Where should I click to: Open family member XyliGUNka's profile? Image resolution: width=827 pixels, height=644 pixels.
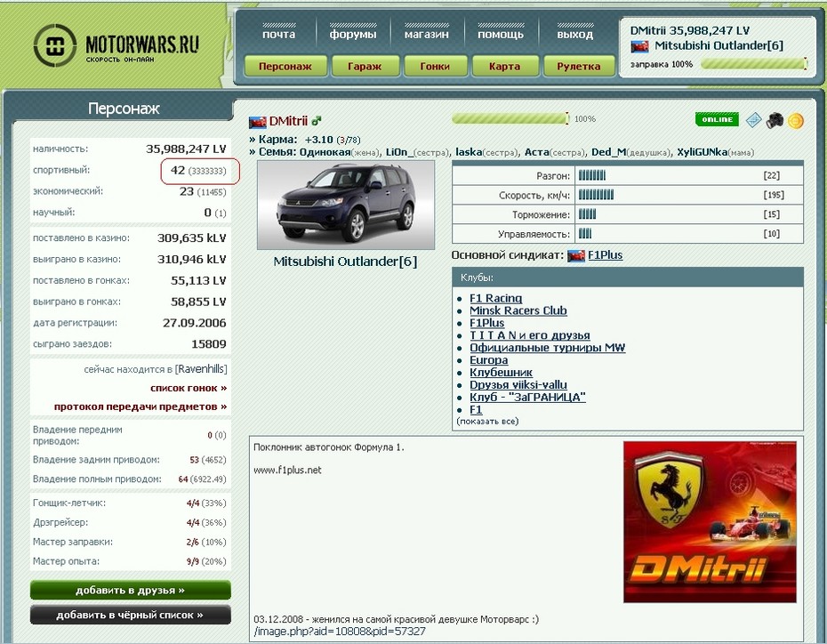tap(702, 152)
